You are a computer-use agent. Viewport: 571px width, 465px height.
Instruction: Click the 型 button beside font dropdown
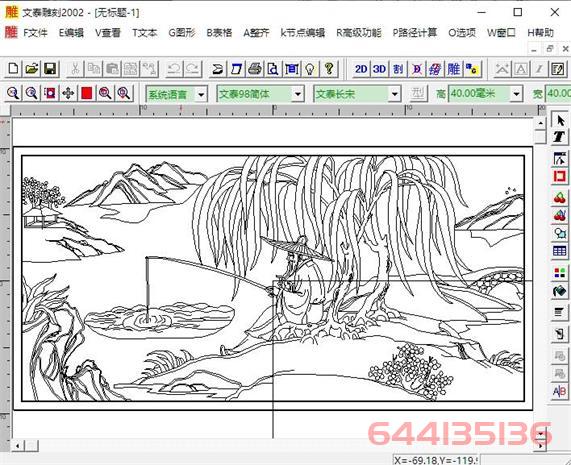(x=418, y=94)
